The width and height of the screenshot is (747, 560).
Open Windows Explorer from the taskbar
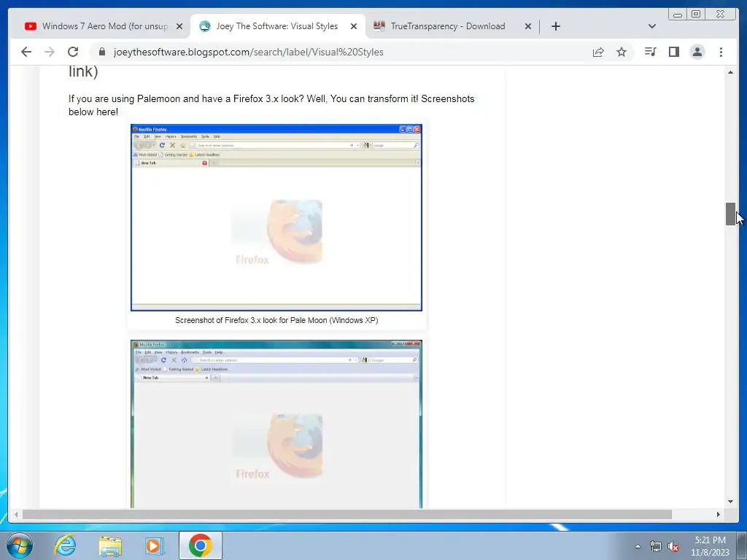[110, 545]
